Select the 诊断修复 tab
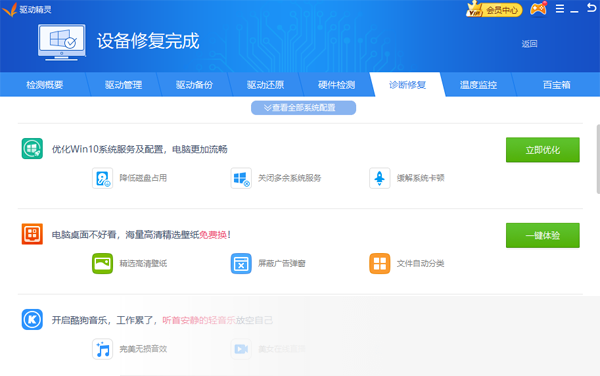The image size is (600, 376). pos(407,85)
